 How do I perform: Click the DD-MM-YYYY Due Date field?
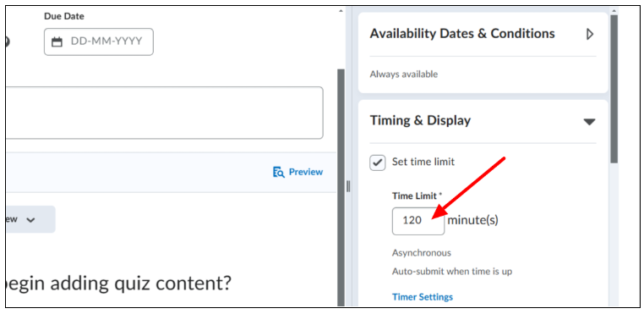[99, 41]
